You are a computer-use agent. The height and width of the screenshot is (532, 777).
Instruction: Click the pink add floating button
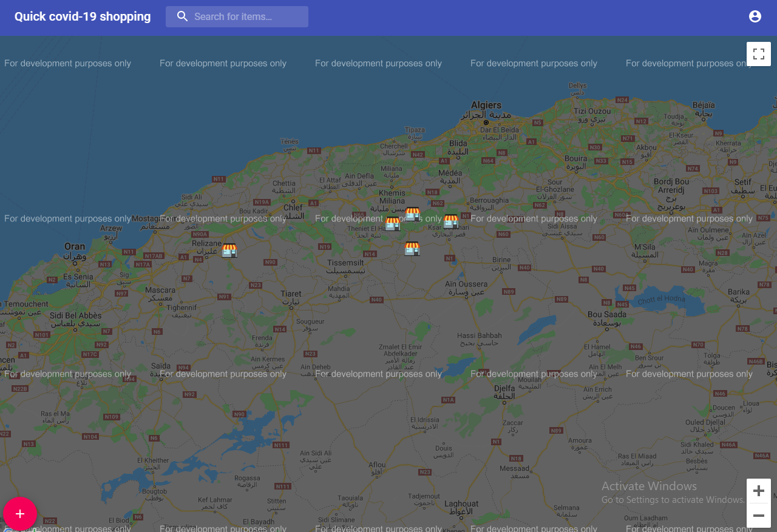tap(20, 514)
